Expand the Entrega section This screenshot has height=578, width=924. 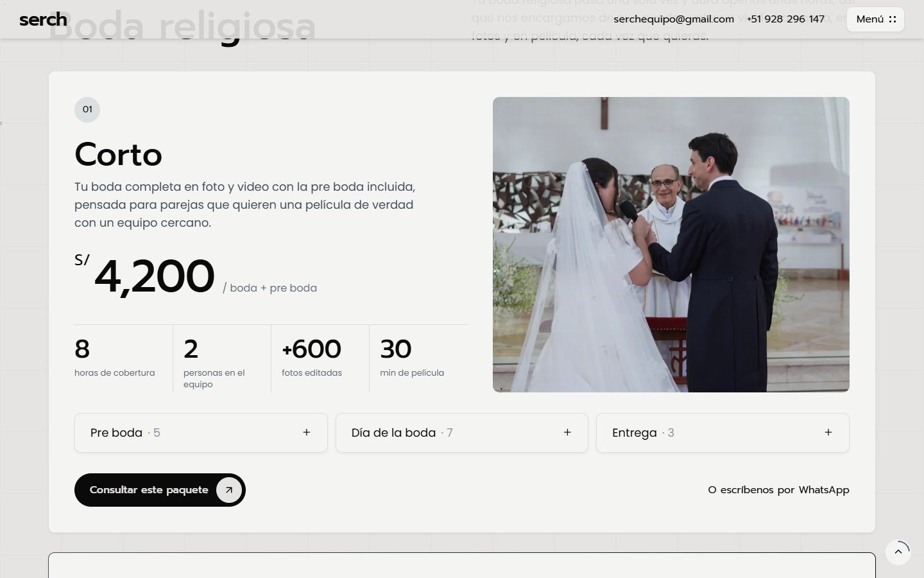click(x=723, y=433)
